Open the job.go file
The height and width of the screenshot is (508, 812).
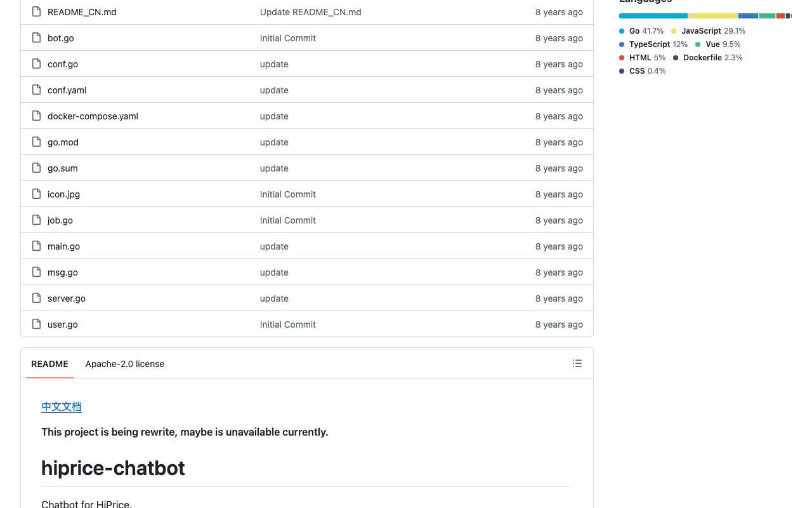60,220
